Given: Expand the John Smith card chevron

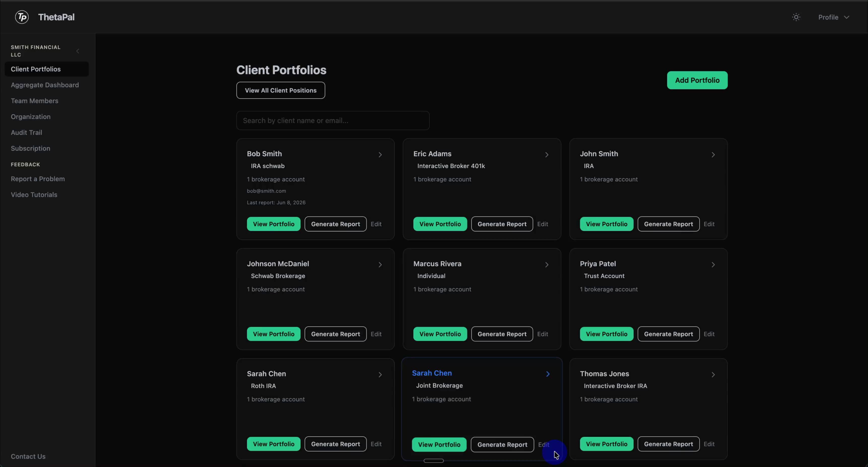Looking at the screenshot, I should click(x=713, y=155).
